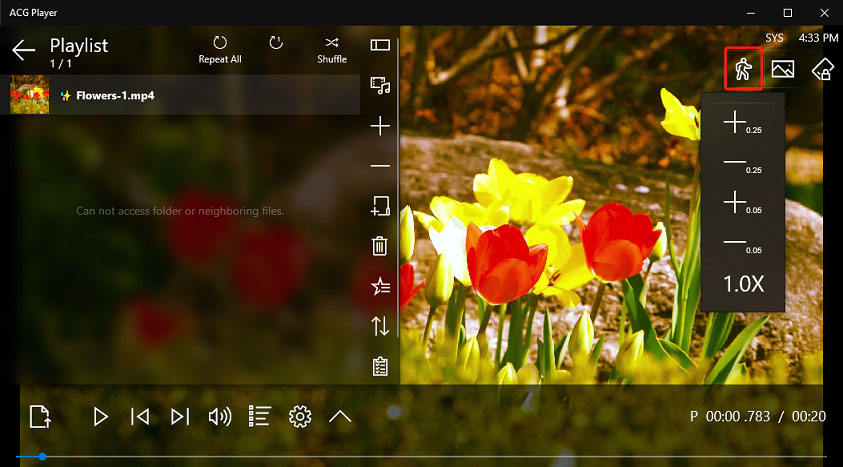The height and width of the screenshot is (467, 843).
Task: Click the add-folder document plus icon
Action: (380, 206)
